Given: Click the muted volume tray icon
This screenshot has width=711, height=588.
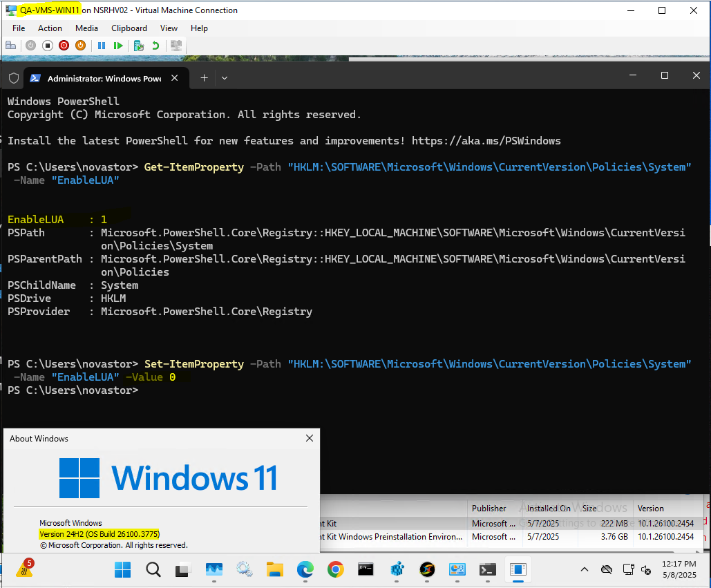Looking at the screenshot, I should pyautogui.click(x=647, y=570).
